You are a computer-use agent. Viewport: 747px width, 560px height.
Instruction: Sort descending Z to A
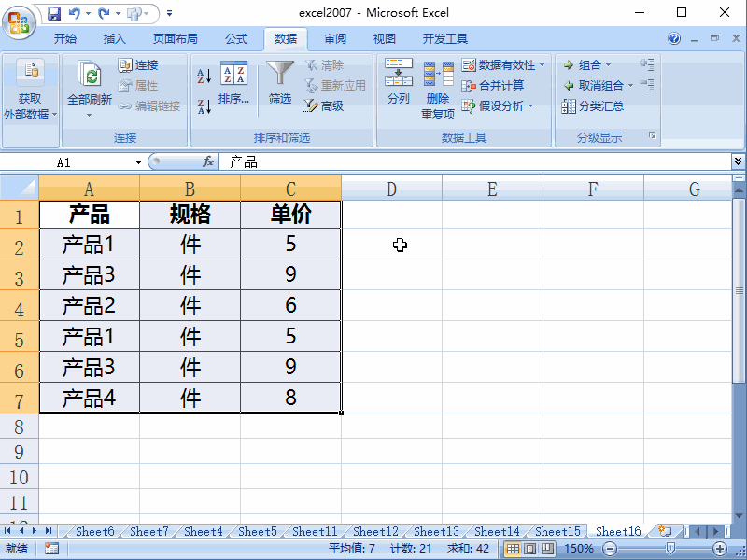click(x=204, y=106)
